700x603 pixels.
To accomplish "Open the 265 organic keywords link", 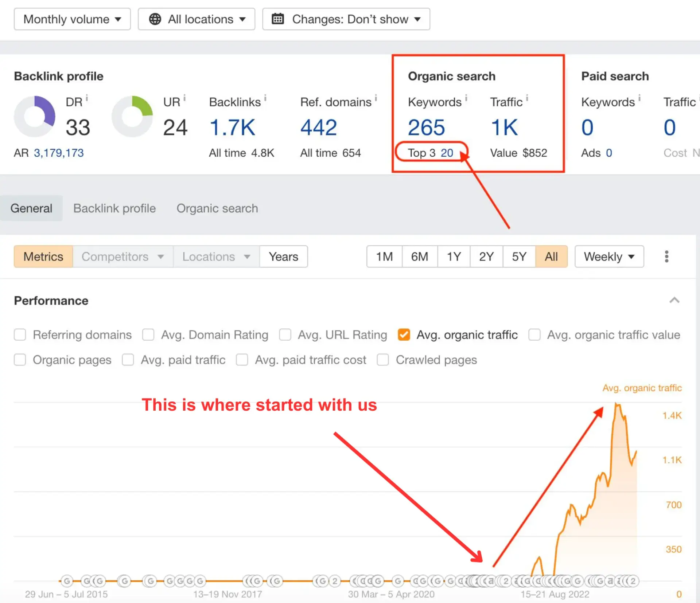I will 426,128.
